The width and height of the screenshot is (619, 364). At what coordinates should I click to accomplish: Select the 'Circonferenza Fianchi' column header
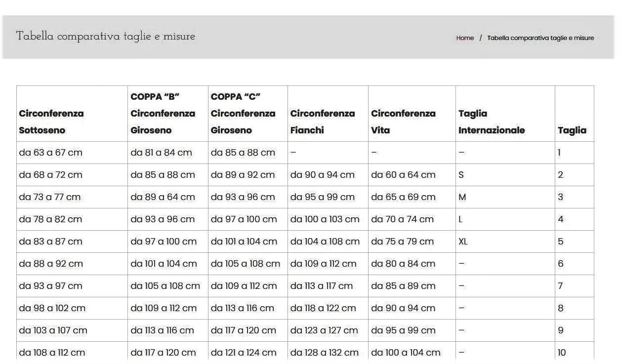coord(322,121)
